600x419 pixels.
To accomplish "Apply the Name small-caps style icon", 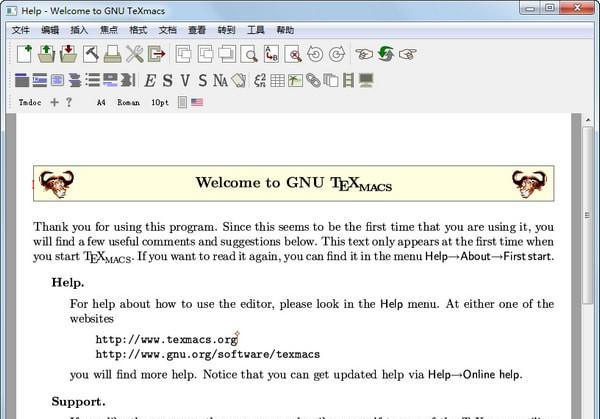I will pos(220,80).
